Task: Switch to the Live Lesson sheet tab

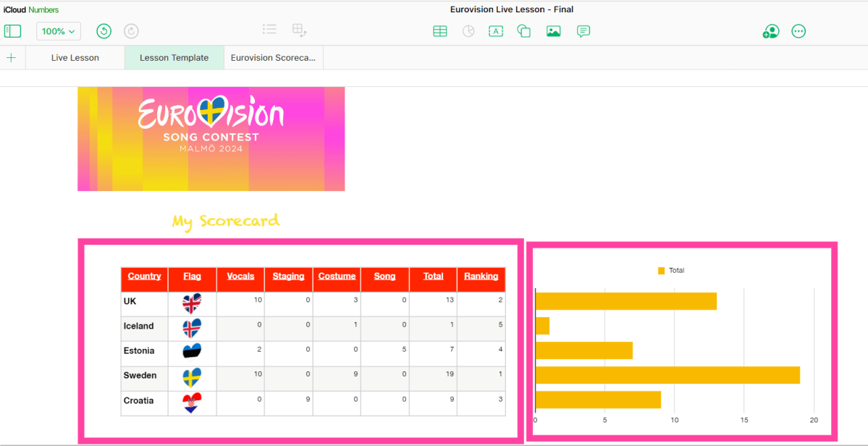Action: coord(75,58)
